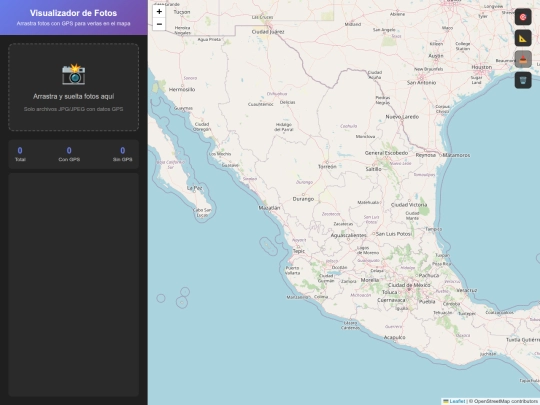This screenshot has width=540, height=405.
Task: Click the 'General Escobedo' city label
Action: (386, 153)
